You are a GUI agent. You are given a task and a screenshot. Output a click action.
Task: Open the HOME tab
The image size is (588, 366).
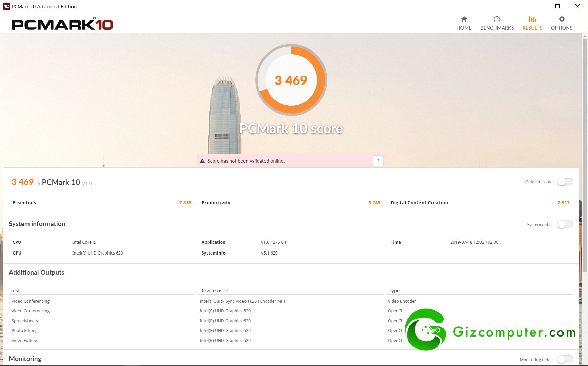pos(464,23)
